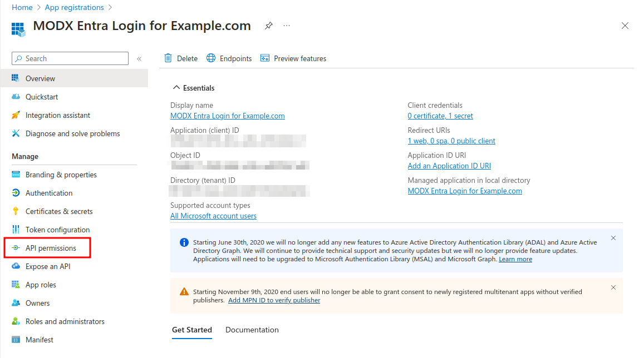The height and width of the screenshot is (358, 644).
Task: Open 1 web, 0 spa, 0 public client link
Action: pos(451,141)
